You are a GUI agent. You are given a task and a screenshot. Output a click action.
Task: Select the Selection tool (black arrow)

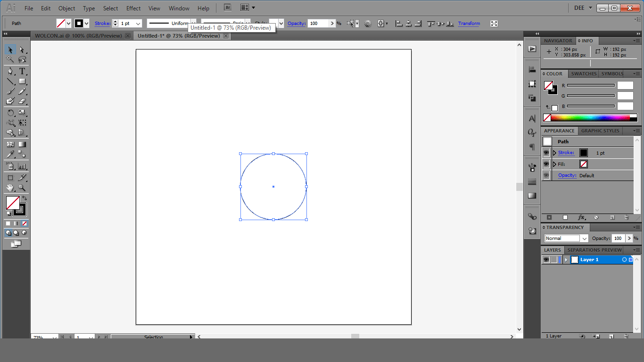10,50
